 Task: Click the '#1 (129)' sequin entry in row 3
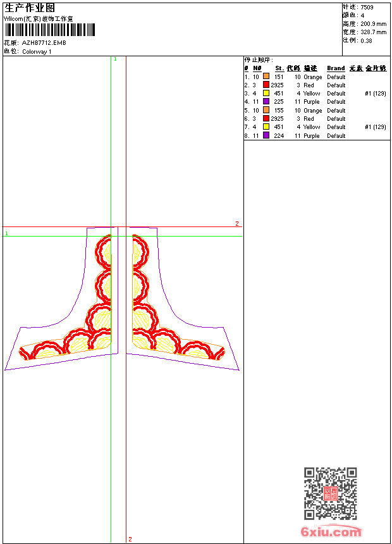[x=376, y=93]
